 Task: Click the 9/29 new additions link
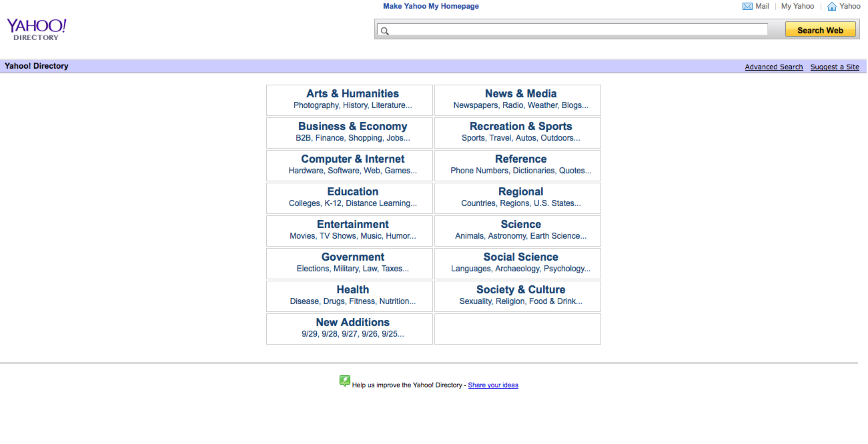click(x=310, y=334)
